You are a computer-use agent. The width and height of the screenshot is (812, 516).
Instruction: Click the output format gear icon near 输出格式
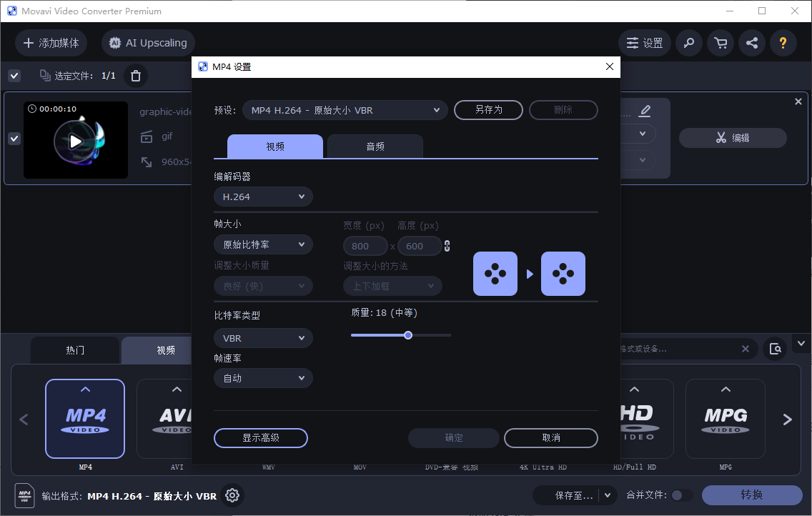(x=232, y=495)
